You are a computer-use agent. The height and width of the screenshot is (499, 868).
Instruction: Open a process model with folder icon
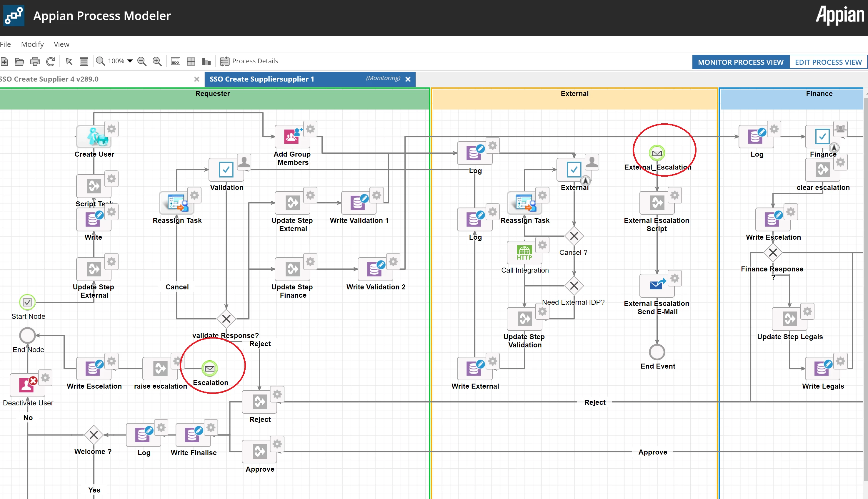click(x=19, y=61)
